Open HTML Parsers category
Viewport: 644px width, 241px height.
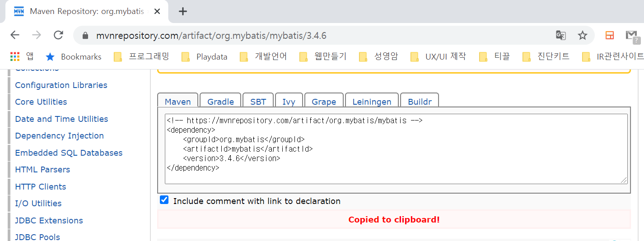click(x=42, y=169)
